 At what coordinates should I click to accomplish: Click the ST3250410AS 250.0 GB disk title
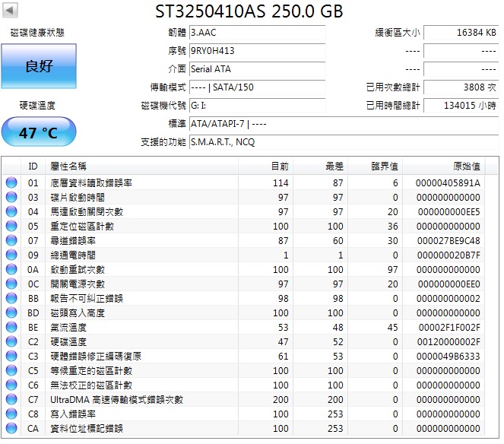(249, 11)
